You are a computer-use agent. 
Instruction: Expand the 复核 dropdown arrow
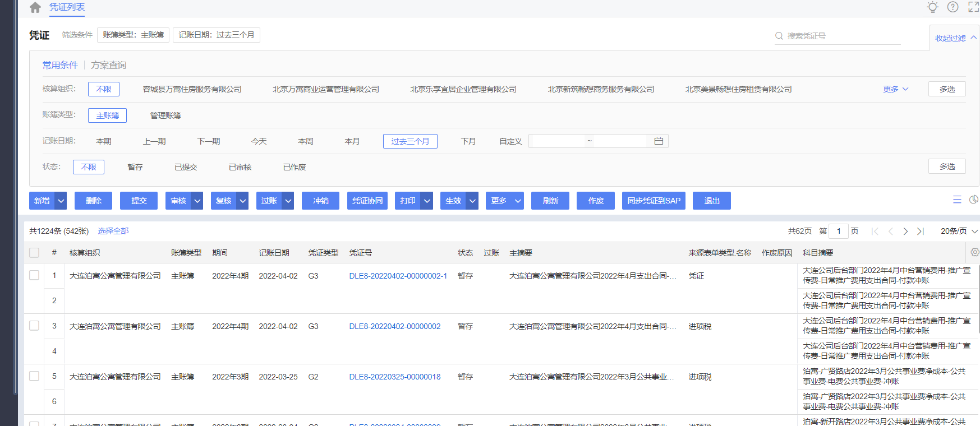coord(242,201)
